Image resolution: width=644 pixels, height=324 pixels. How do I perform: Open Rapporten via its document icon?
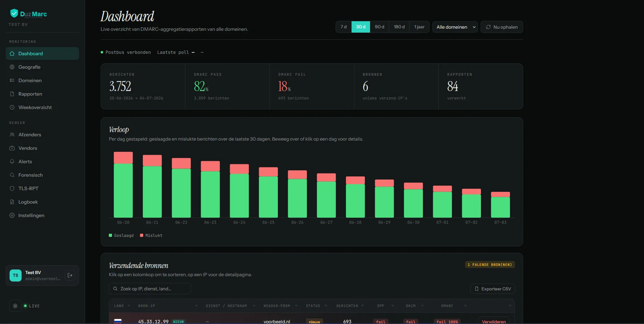[x=12, y=94]
